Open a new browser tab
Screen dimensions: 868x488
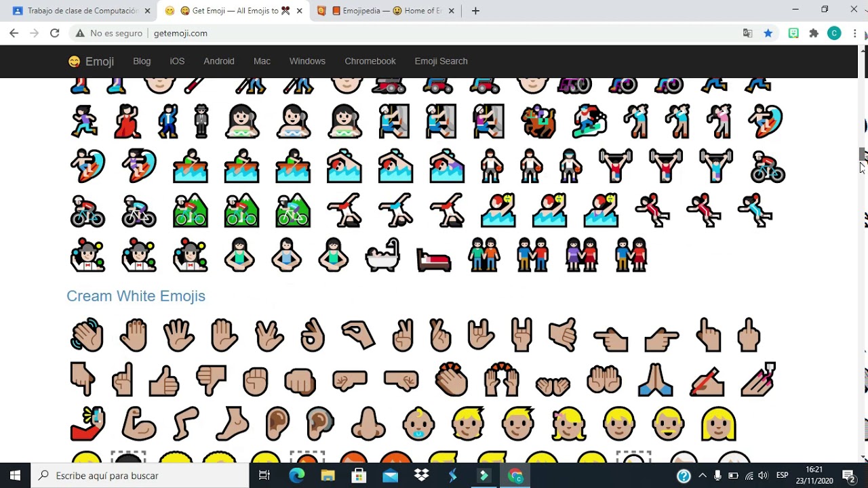coord(475,11)
